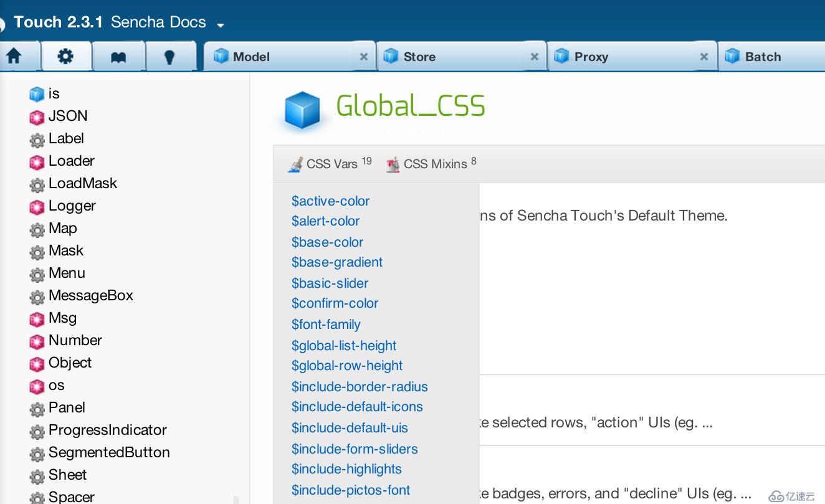The width and height of the screenshot is (825, 504).
Task: Click the blue cube icon beside 'is'
Action: pos(37,95)
